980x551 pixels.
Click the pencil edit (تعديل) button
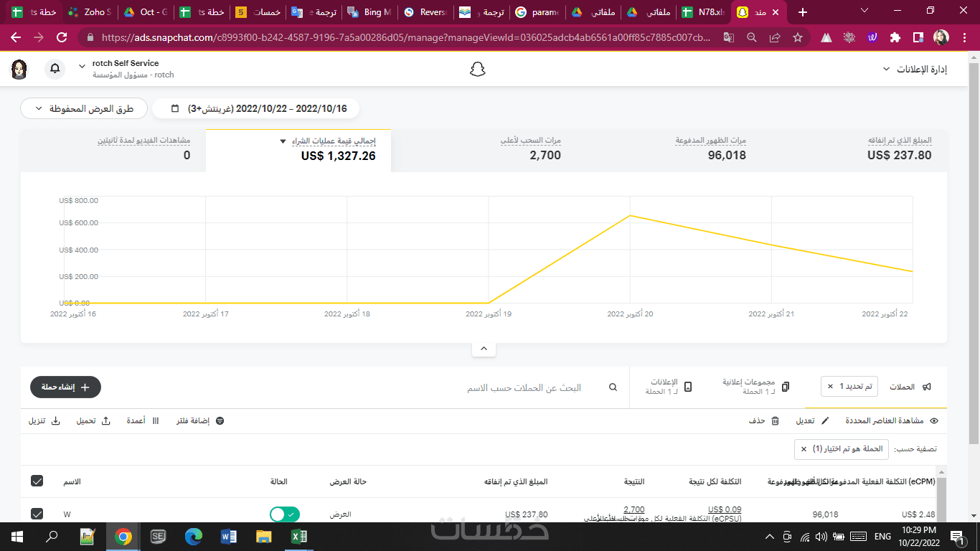coord(813,420)
